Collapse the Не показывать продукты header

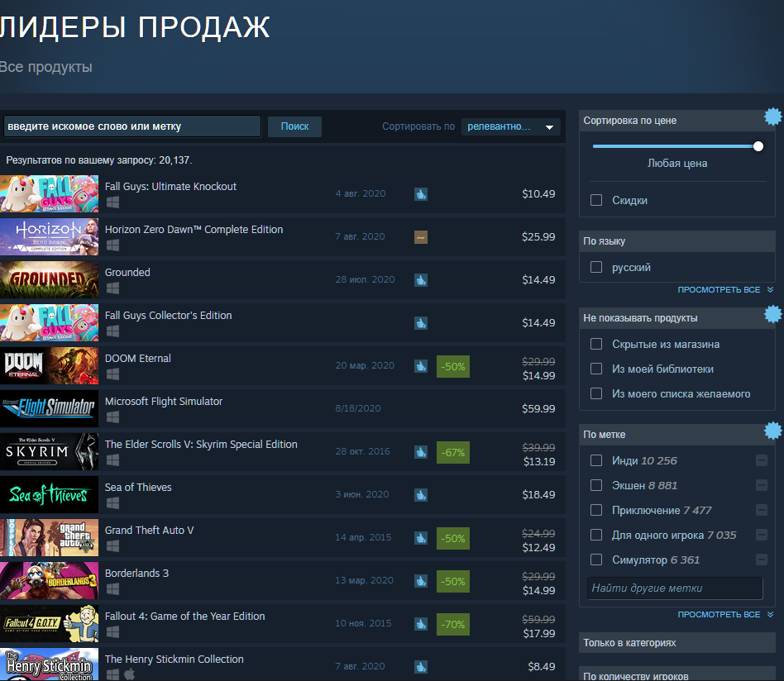click(x=677, y=317)
